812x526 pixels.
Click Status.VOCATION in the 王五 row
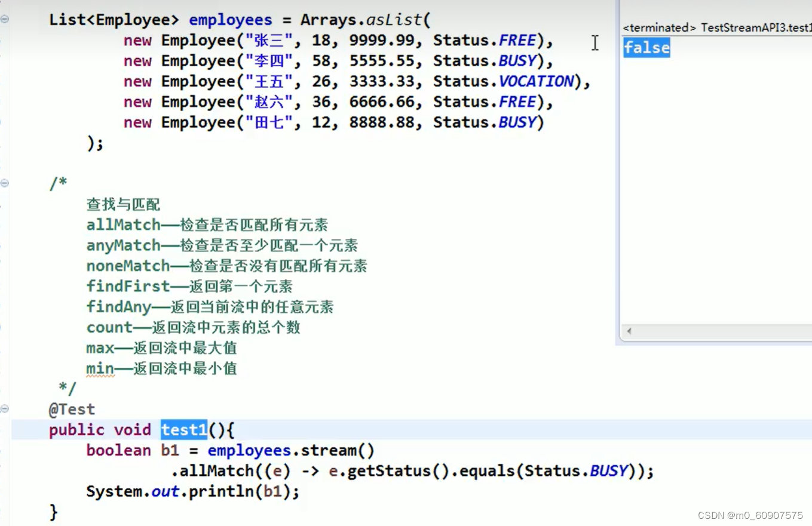pyautogui.click(x=503, y=81)
